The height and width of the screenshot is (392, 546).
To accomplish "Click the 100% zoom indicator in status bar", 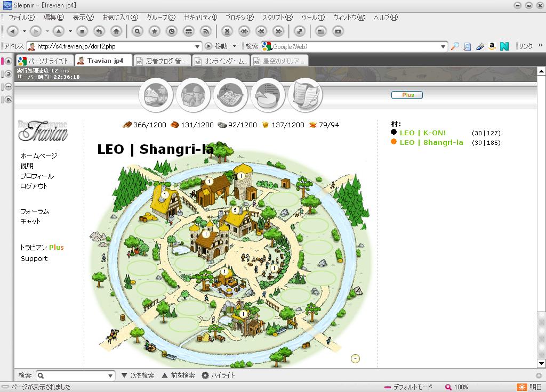I will pyautogui.click(x=456, y=387).
